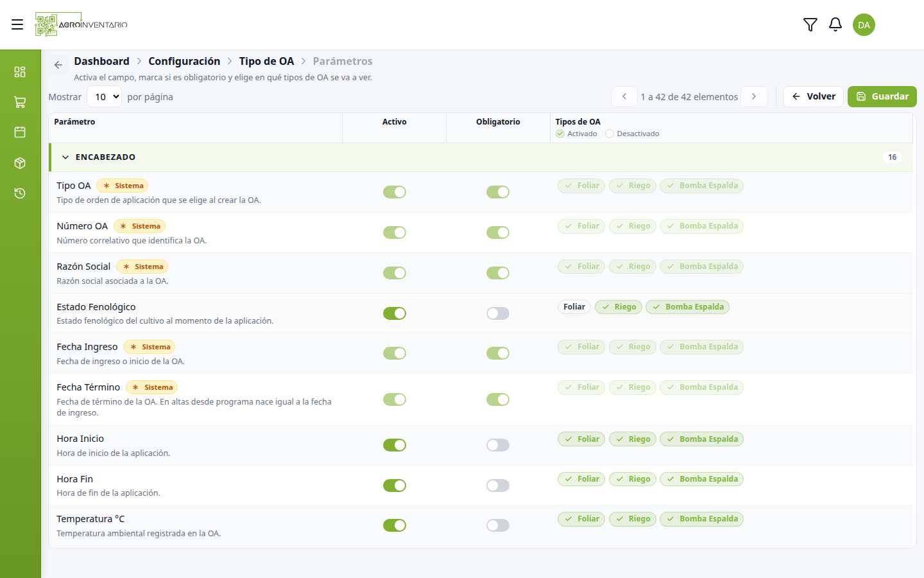Open the DA user avatar menu

point(864,25)
